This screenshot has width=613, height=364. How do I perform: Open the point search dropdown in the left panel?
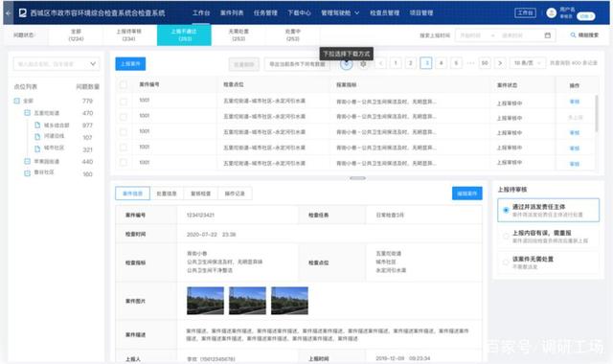[57, 64]
